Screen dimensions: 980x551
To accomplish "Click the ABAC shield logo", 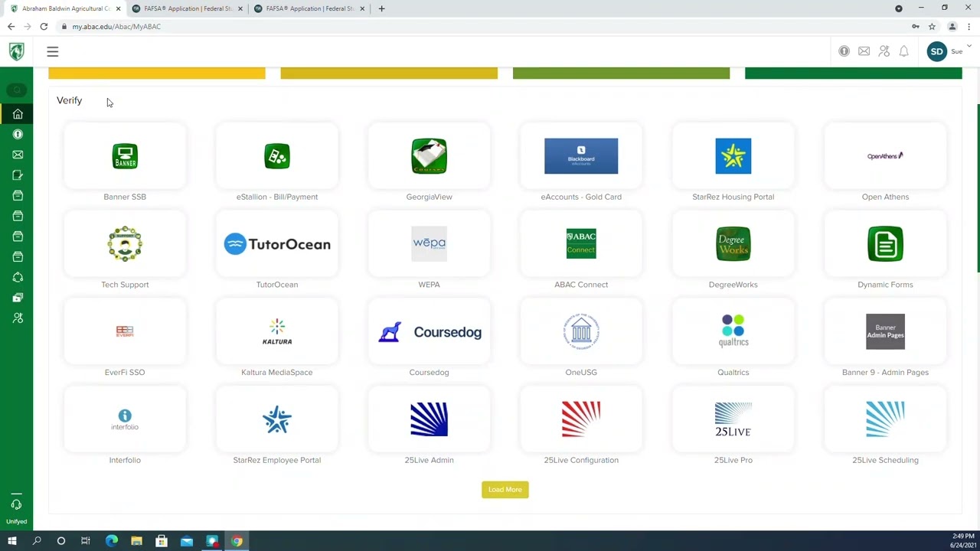I will pos(16,51).
